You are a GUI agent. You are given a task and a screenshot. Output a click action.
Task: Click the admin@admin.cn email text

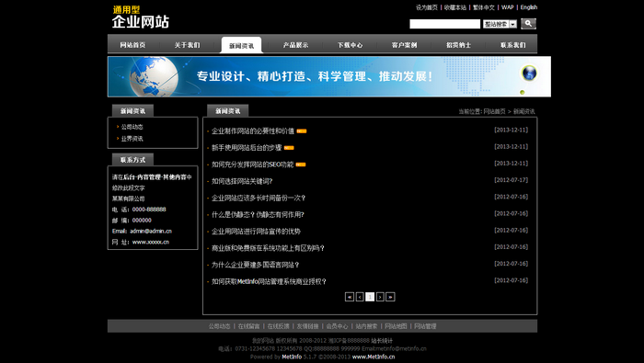pos(151,232)
